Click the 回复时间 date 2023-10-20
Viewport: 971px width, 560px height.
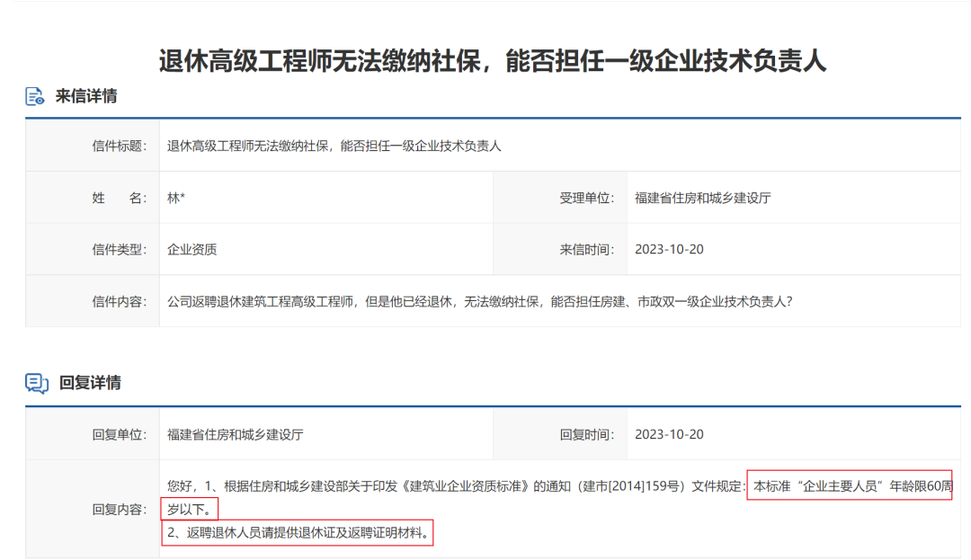[669, 434]
